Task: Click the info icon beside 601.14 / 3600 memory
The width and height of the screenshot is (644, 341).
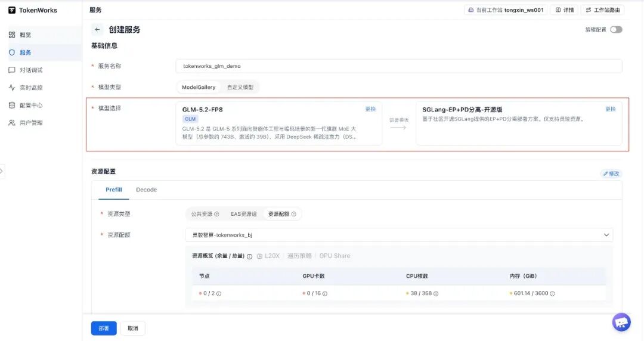Action: pos(552,294)
